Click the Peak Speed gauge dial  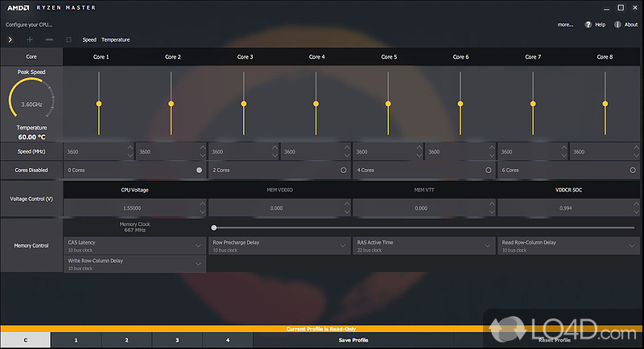(31, 99)
